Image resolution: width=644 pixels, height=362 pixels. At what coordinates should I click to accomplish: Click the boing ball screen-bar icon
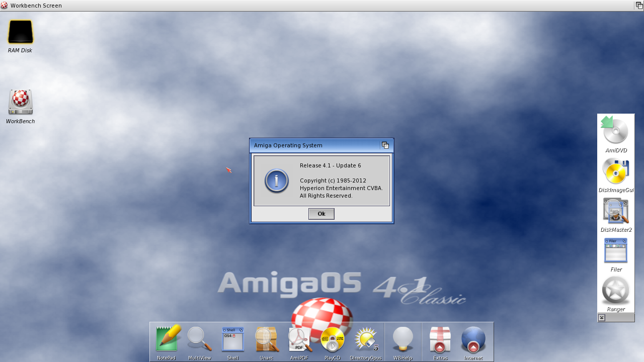[5, 6]
